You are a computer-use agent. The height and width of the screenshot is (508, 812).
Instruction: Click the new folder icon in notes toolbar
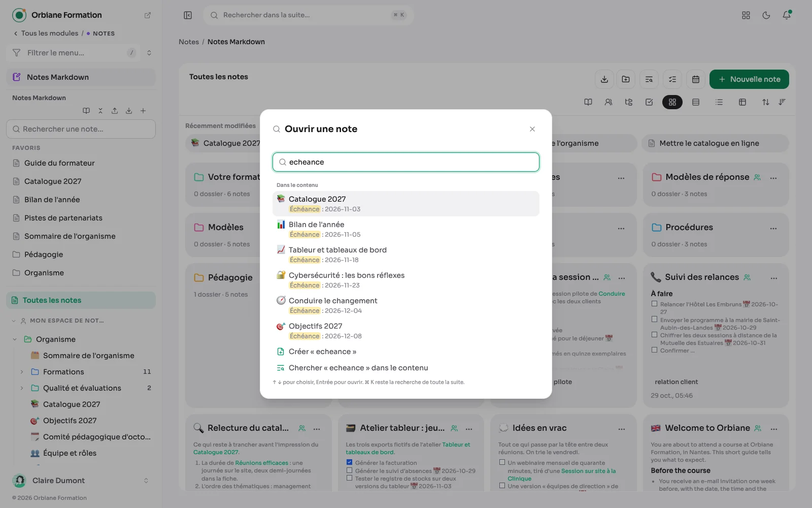[x=626, y=79]
